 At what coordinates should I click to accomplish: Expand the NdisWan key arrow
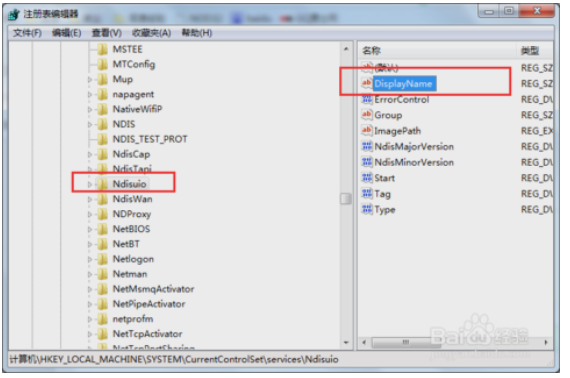pos(90,199)
